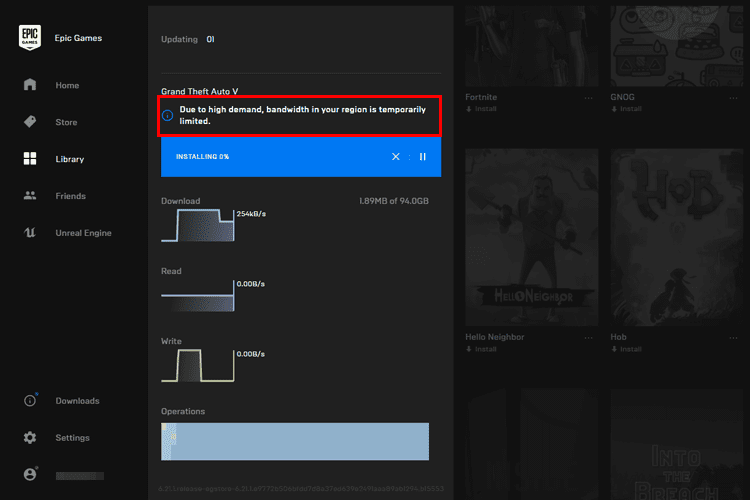This screenshot has height=500, width=750.
Task: Click the Installing 0% progress bar
Action: (x=301, y=157)
